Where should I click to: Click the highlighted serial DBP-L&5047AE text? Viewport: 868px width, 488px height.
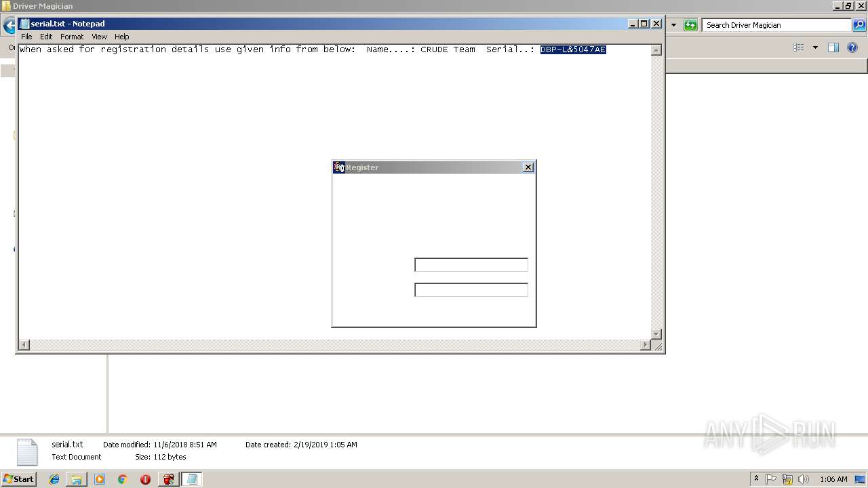[573, 49]
